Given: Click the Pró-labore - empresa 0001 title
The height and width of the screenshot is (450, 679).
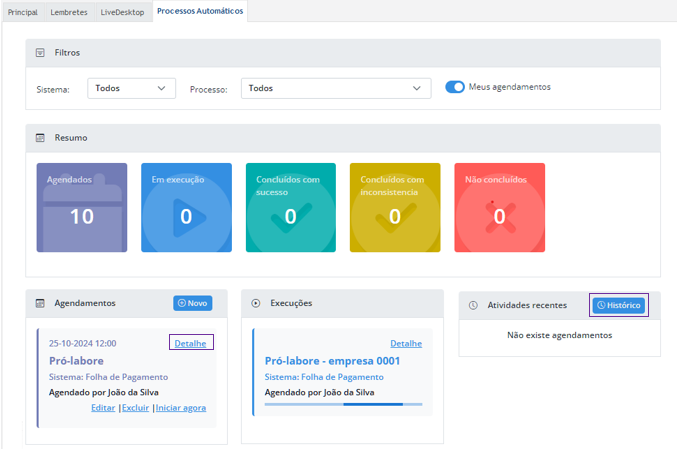Looking at the screenshot, I should coord(332,361).
